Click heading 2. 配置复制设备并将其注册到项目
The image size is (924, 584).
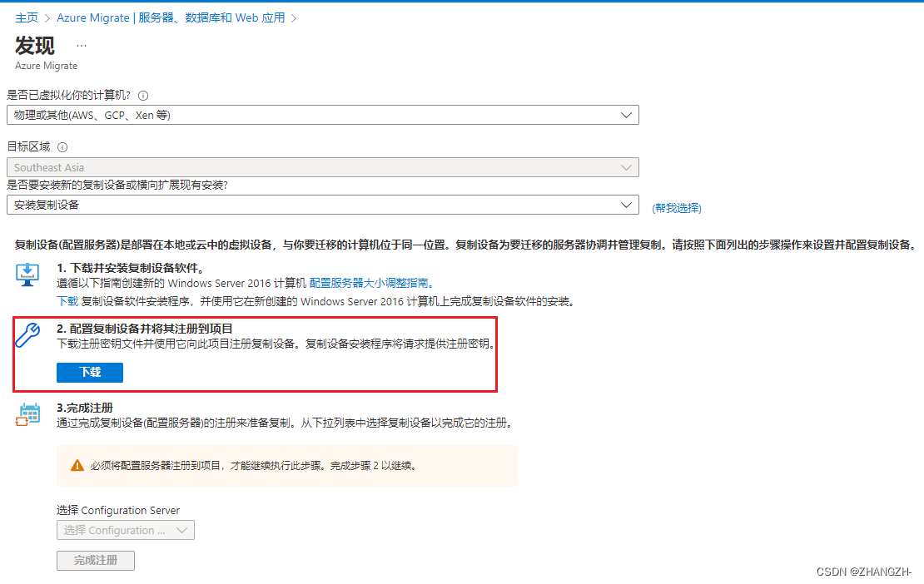coord(145,329)
